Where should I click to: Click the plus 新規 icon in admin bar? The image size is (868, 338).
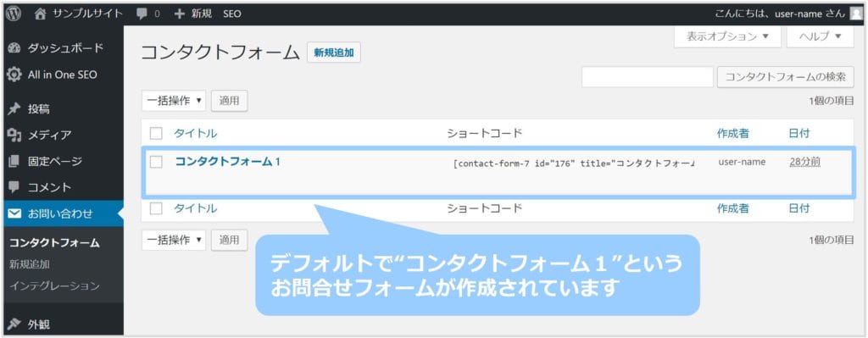pyautogui.click(x=180, y=14)
